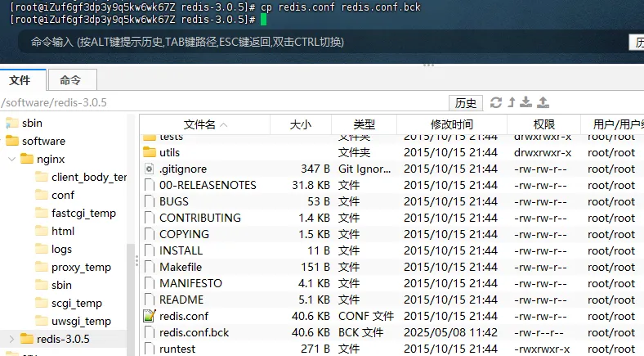Viewport: 644px width, 356px height.
Task: Select the conf folder in tree
Action: click(63, 195)
